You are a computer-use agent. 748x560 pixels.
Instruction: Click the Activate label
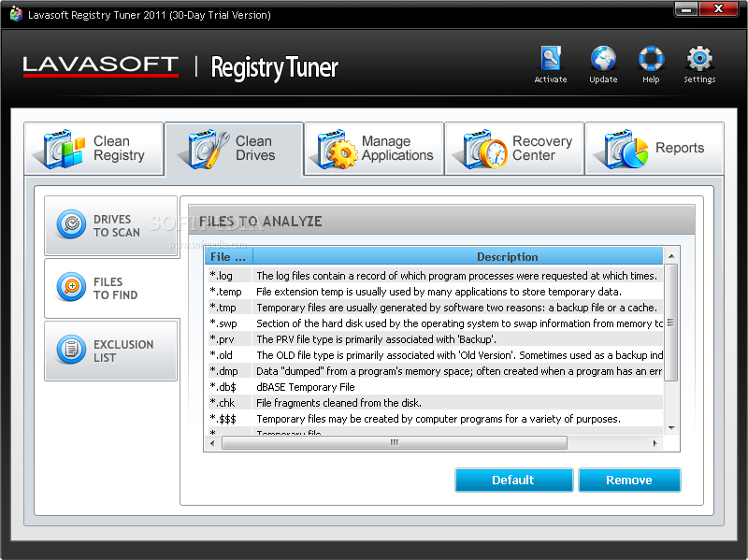tap(551, 79)
